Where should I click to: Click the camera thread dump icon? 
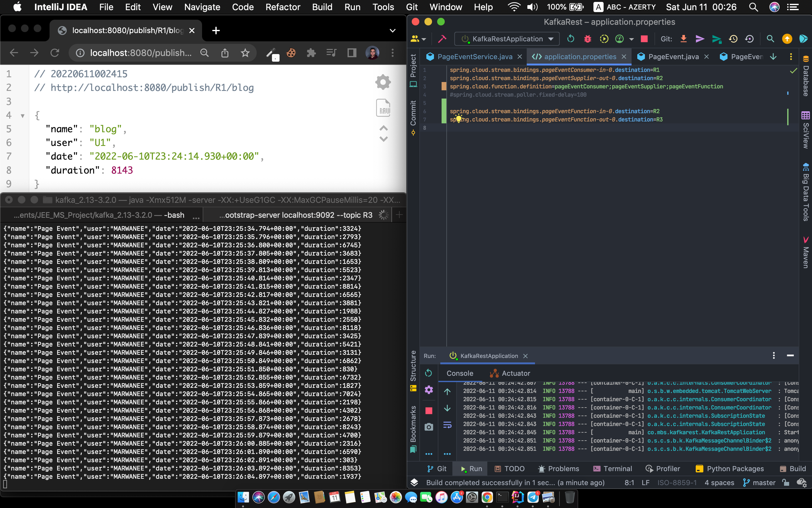(x=428, y=427)
